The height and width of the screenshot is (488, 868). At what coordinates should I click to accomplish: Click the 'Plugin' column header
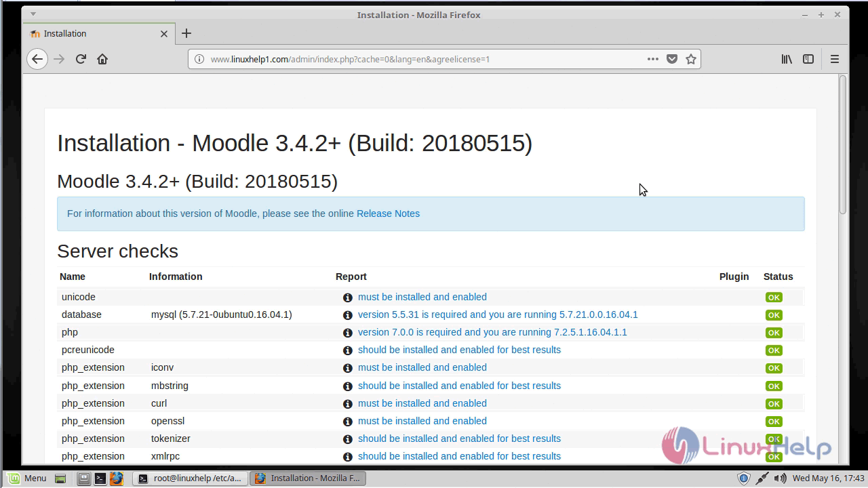[734, 277]
